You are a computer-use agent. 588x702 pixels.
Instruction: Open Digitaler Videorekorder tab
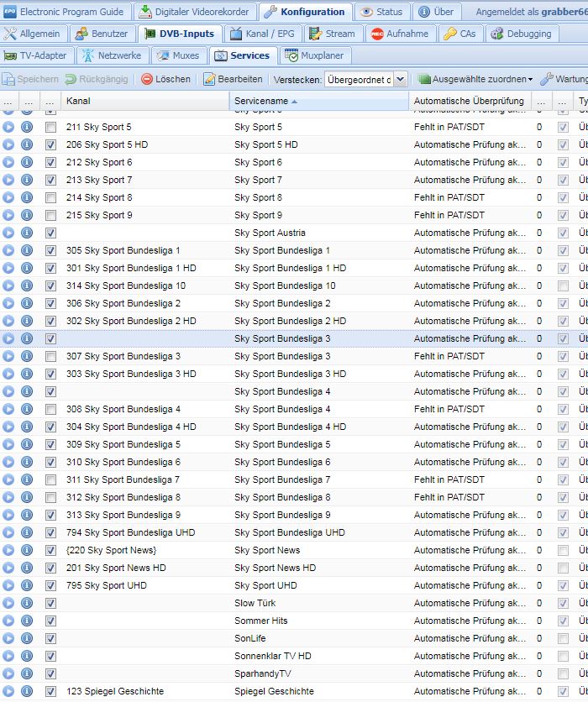[195, 12]
